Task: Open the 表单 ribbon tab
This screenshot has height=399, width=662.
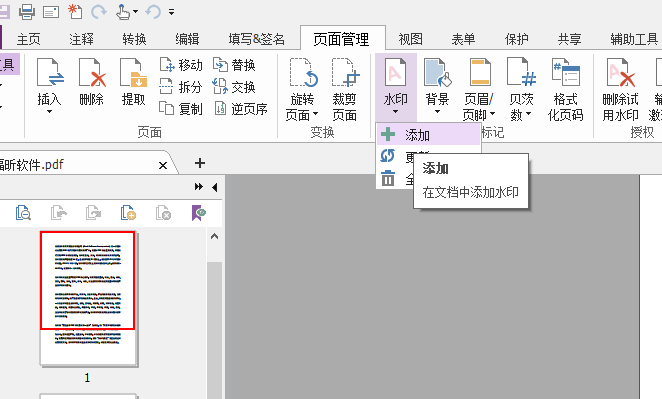Action: pos(464,39)
